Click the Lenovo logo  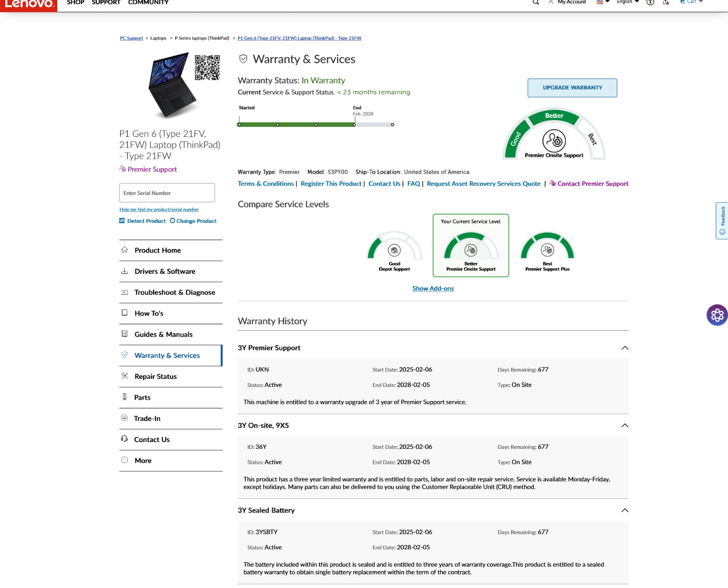[x=29, y=5]
